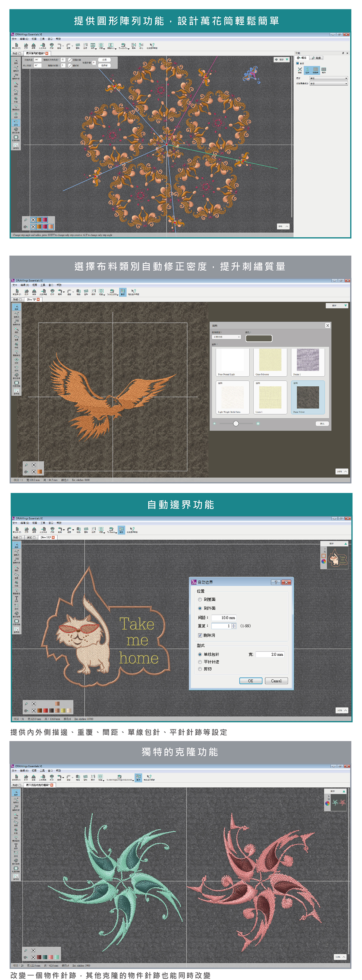The width and height of the screenshot is (362, 980).
Task: Click Cancel in auto border dialog
Action: pos(277,681)
